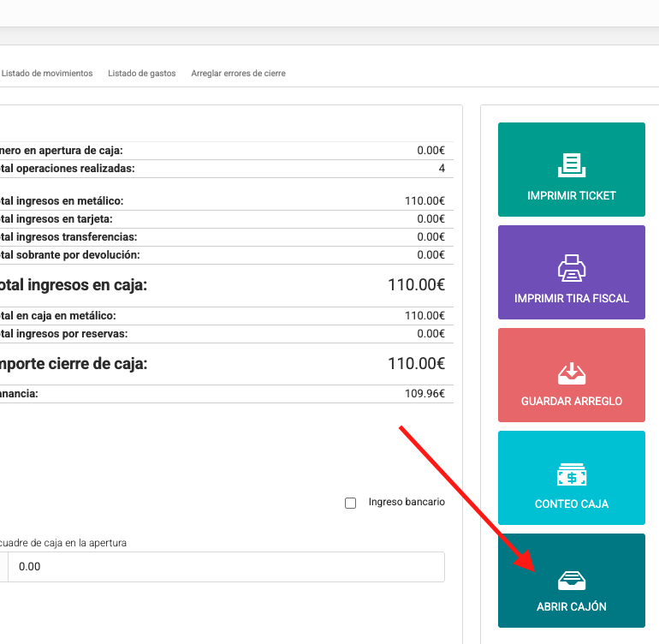Go to Arreglar errores de cierre tab

(x=238, y=73)
